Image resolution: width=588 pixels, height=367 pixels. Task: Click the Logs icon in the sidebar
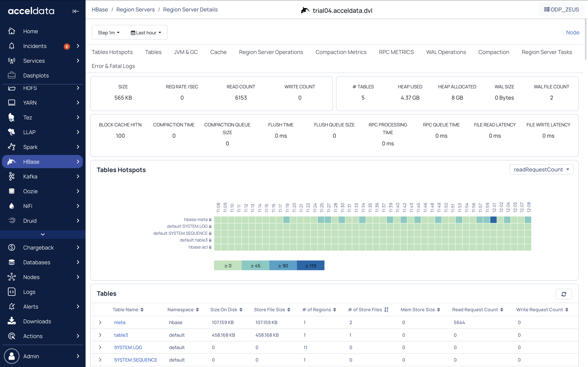pyautogui.click(x=11, y=292)
